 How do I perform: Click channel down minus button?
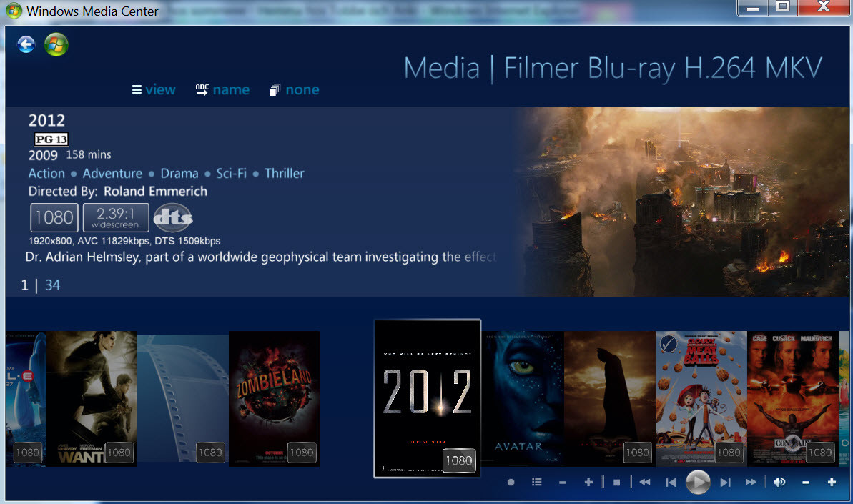coord(563,483)
